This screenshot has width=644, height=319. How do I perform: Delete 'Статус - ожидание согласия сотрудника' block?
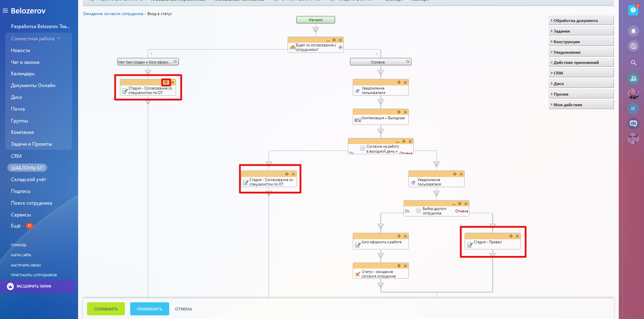click(405, 266)
